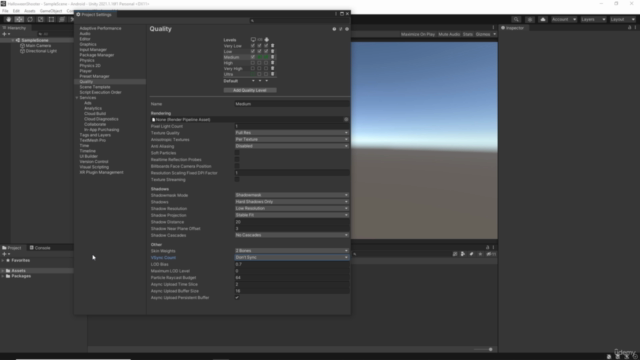Open Shadow Resolution dropdown
The width and height of the screenshot is (640, 360).
(292, 208)
